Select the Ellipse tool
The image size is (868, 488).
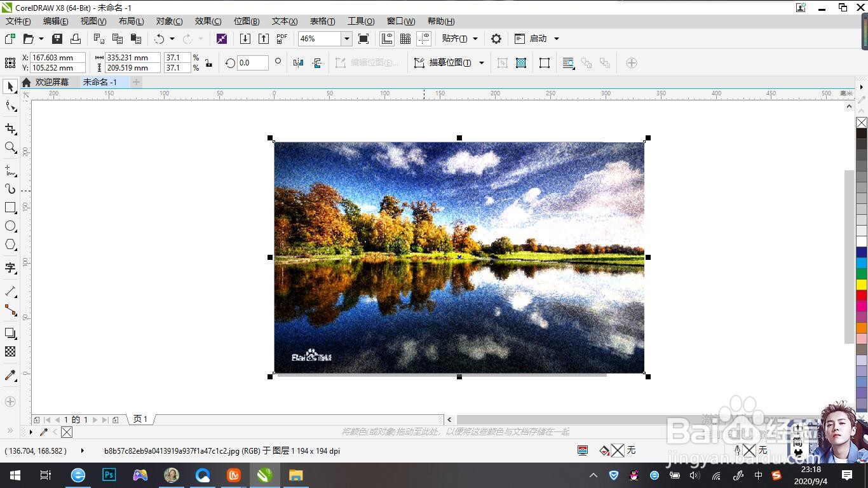click(10, 226)
